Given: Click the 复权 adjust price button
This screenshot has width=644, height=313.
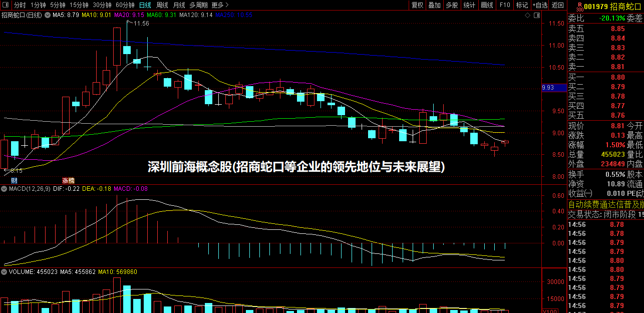Looking at the screenshot, I should pos(418,5).
